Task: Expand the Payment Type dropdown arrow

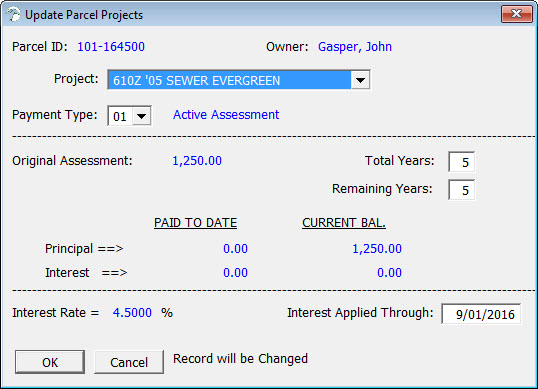Action: 142,116
